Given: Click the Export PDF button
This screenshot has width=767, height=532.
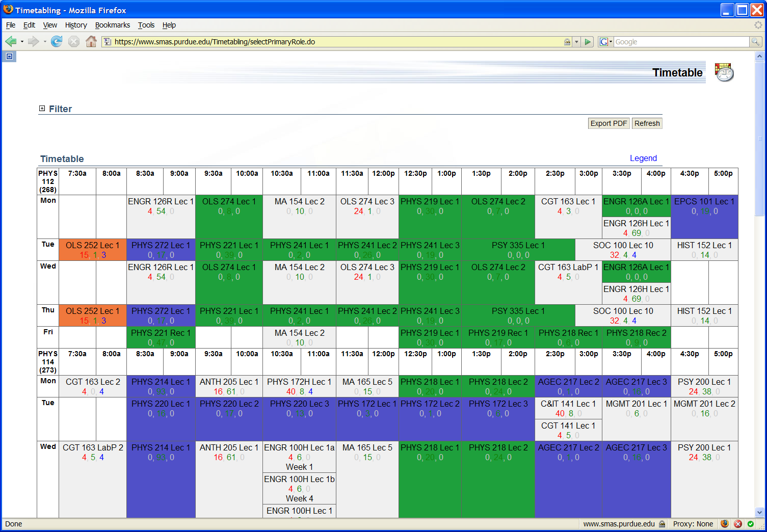Looking at the screenshot, I should coord(609,123).
